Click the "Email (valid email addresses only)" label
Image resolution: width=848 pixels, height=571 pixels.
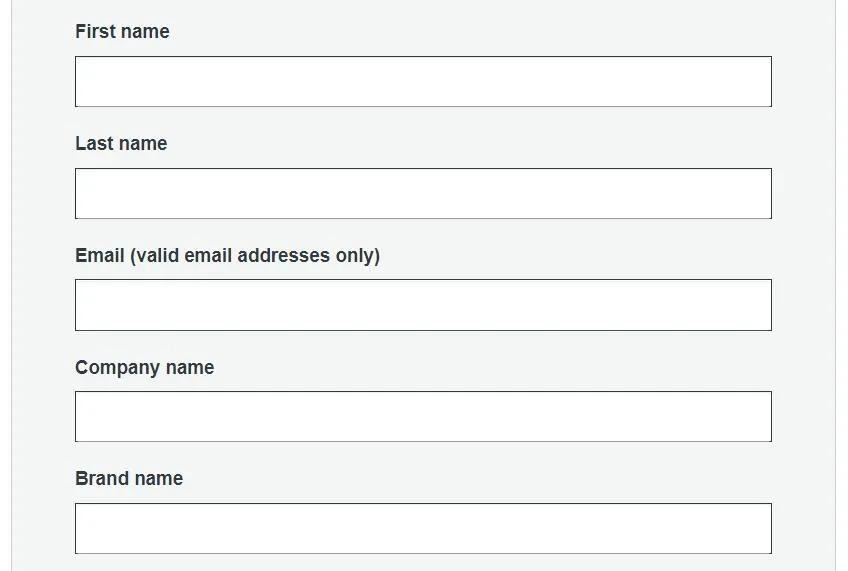(227, 256)
